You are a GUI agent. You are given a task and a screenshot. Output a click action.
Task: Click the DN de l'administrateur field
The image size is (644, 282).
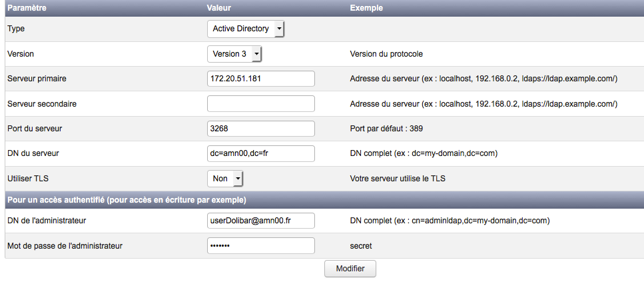[260, 221]
